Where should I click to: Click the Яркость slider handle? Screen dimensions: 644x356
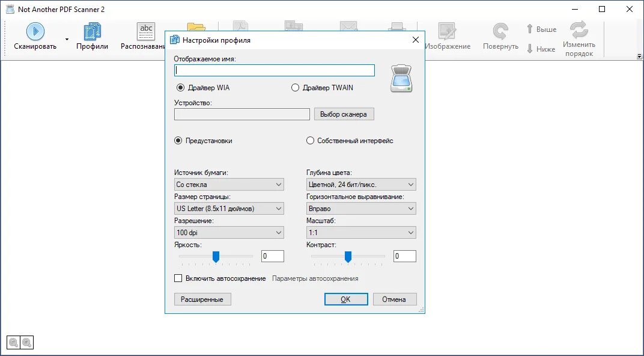[x=216, y=257]
